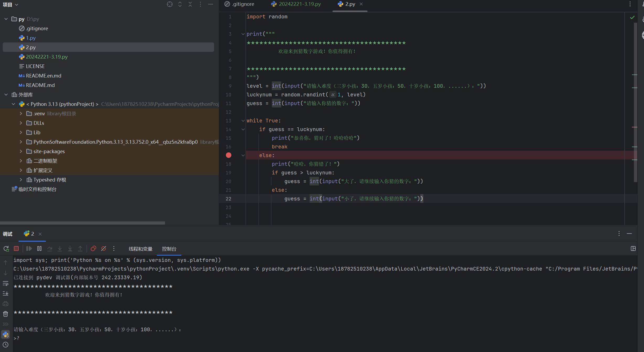Select README.md in the project tree
Screen dimensions: 644x352
[40, 85]
